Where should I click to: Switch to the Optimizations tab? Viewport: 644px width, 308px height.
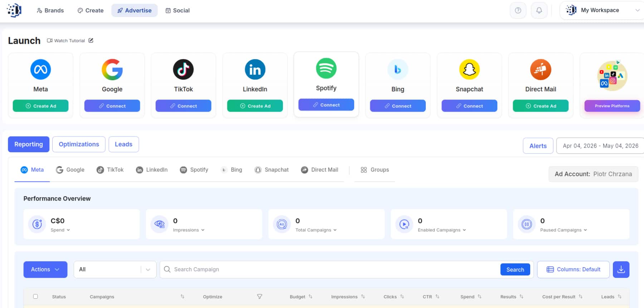[79, 144]
